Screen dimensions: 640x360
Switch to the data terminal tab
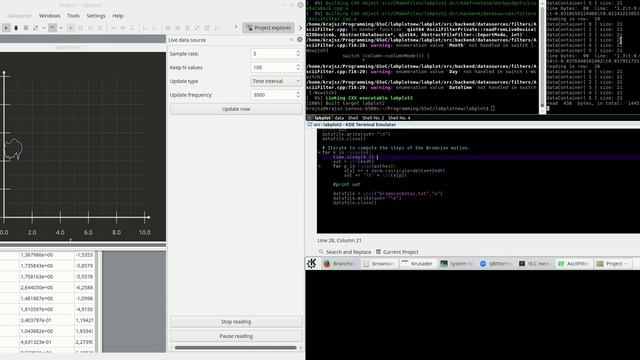click(339, 118)
